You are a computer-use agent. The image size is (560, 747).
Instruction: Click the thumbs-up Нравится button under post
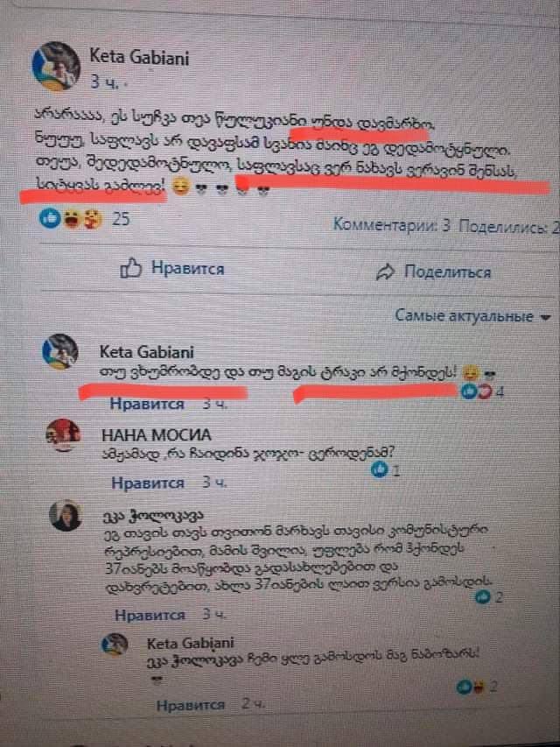click(x=171, y=268)
